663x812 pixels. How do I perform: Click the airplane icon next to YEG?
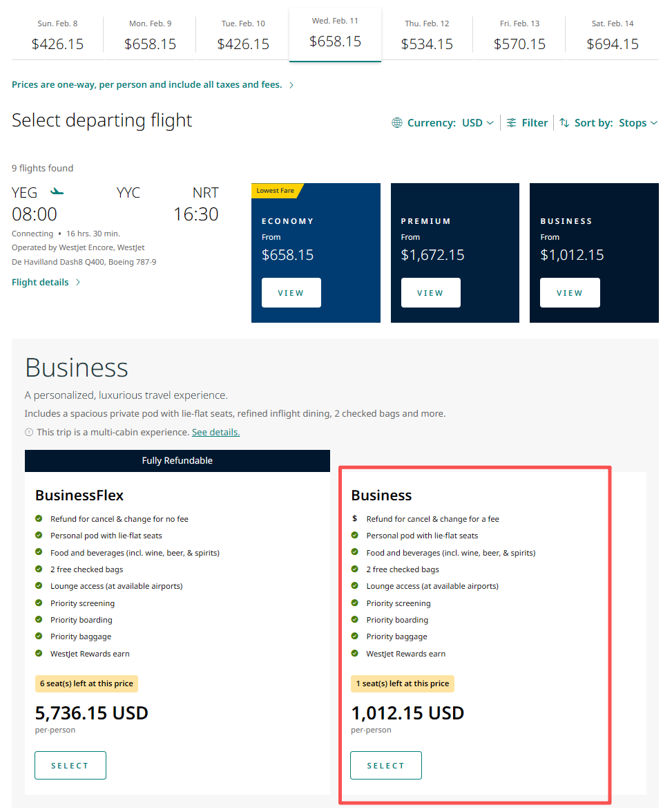coord(57,191)
